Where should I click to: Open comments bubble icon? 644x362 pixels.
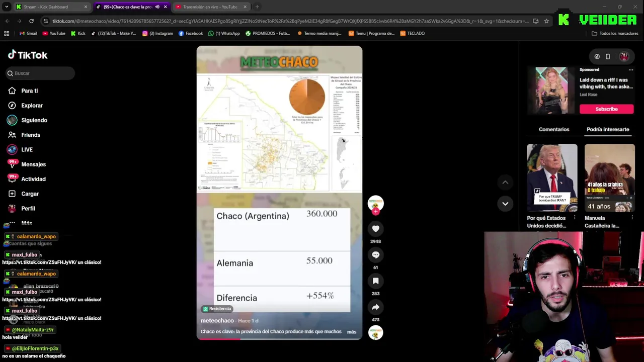click(375, 255)
